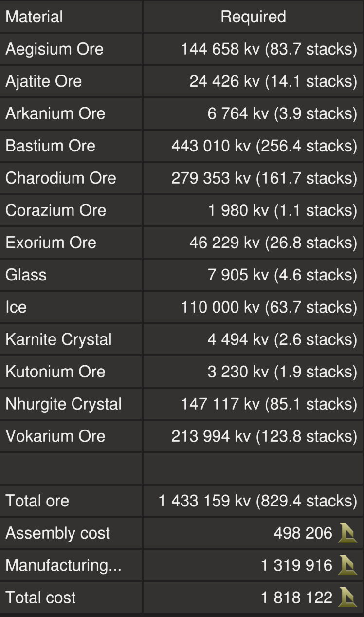The width and height of the screenshot is (364, 617).
Task: Select the Aegisium Ore row
Action: click(55, 49)
